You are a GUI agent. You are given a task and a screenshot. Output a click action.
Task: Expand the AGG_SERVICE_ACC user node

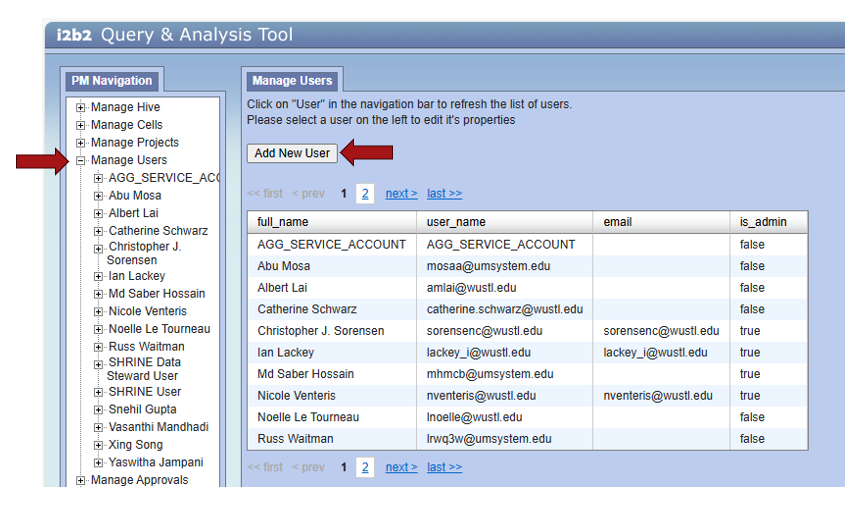click(98, 178)
